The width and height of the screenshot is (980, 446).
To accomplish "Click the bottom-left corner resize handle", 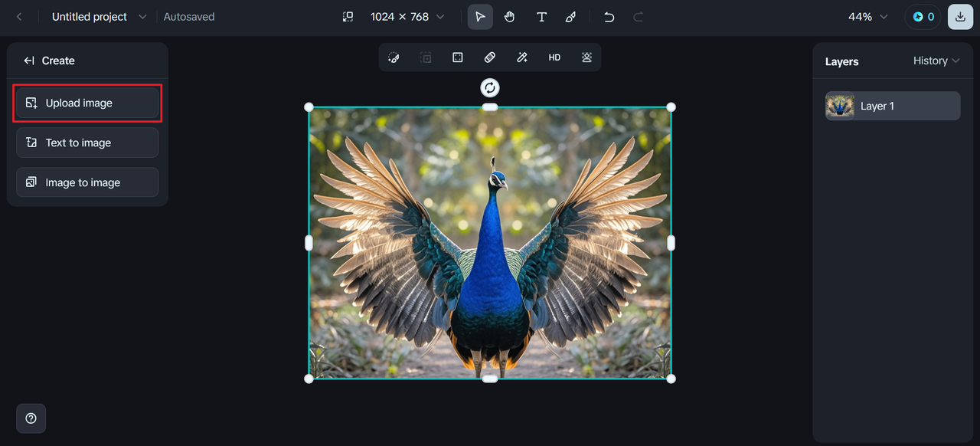I will tap(309, 379).
